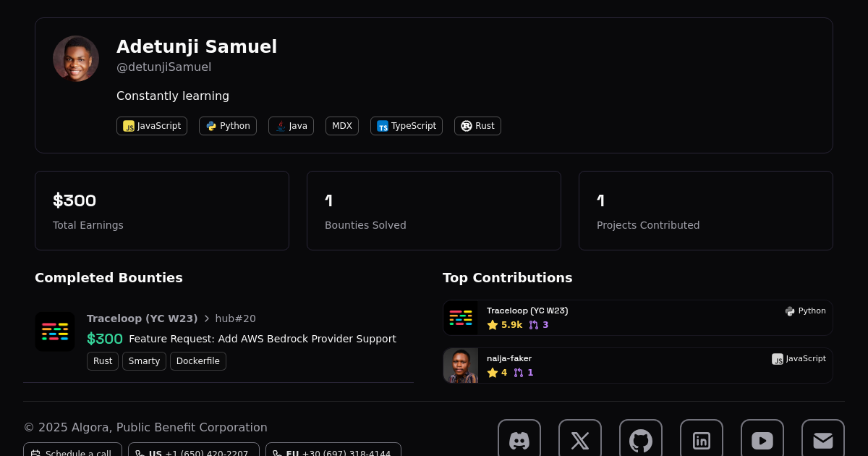868x456 pixels.
Task: Click Adetunji Samuel's profile avatar
Action: [76, 59]
